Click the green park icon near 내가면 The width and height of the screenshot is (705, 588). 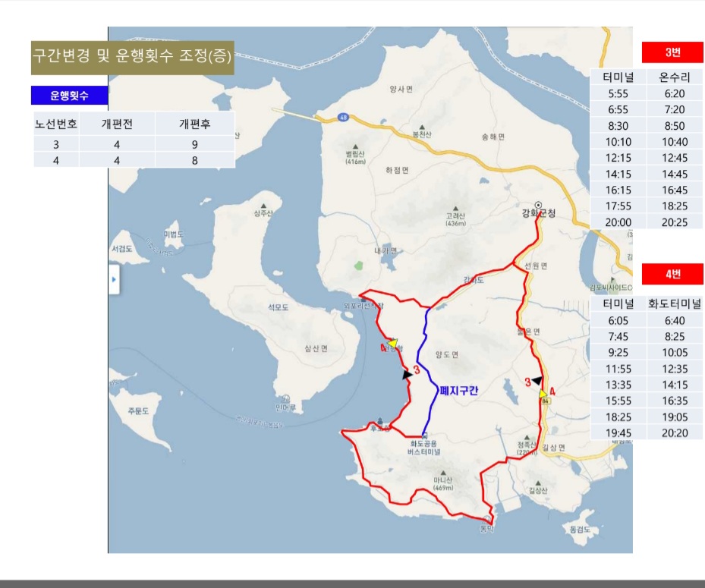click(358, 266)
